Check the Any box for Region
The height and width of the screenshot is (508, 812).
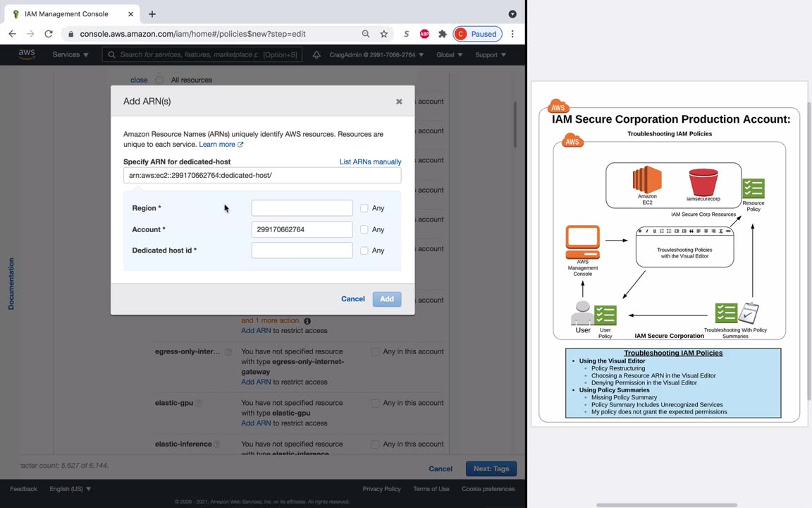click(x=364, y=208)
